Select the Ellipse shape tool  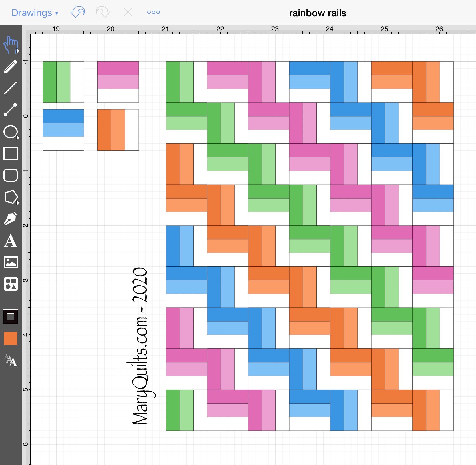tap(11, 132)
